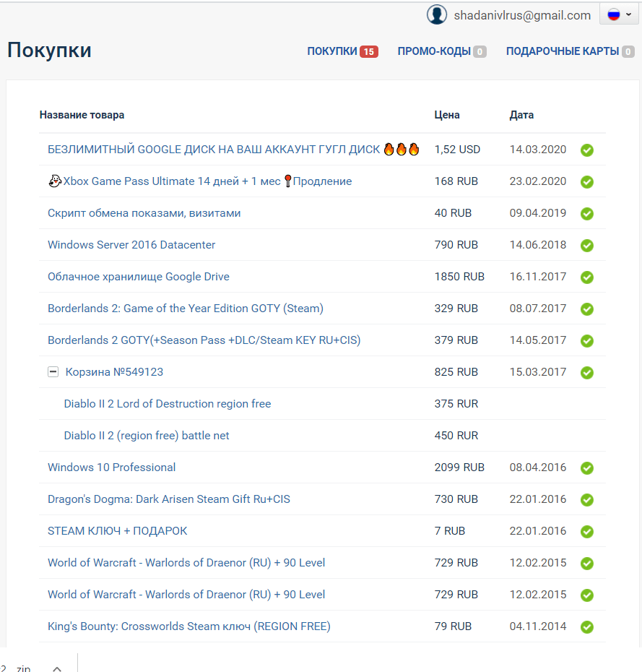Viewport: 642px width, 672px height.
Task: Click the status checkmark for Скрипт обмена показами
Action: tap(586, 213)
